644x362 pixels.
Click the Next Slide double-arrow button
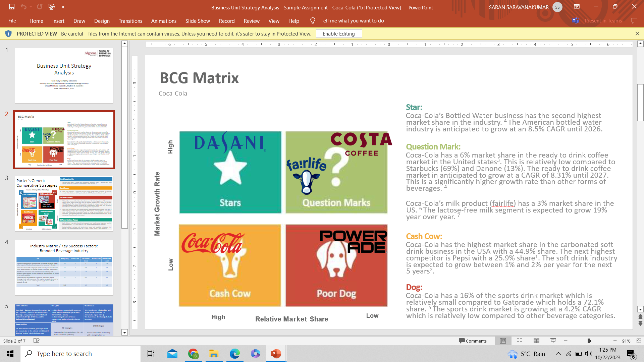point(640,323)
